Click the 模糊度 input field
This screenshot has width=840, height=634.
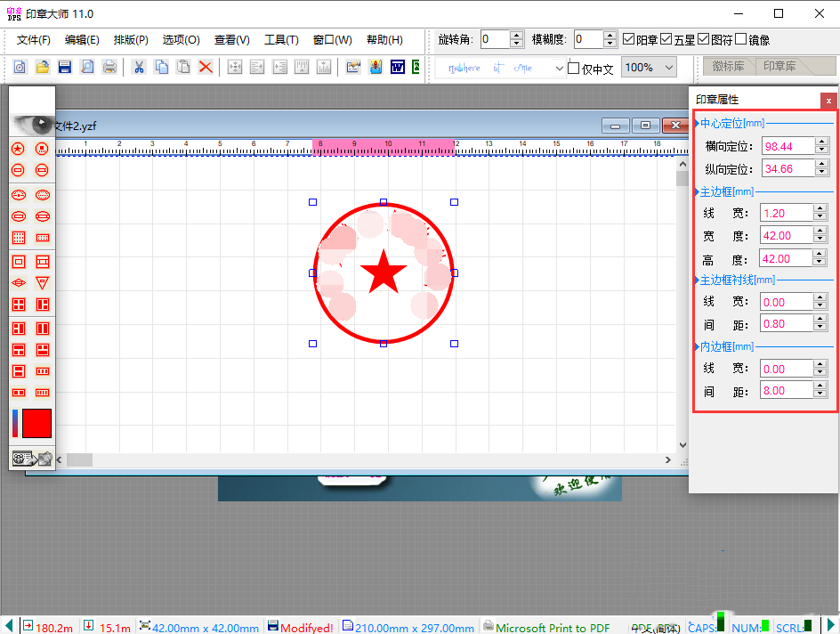coord(588,39)
